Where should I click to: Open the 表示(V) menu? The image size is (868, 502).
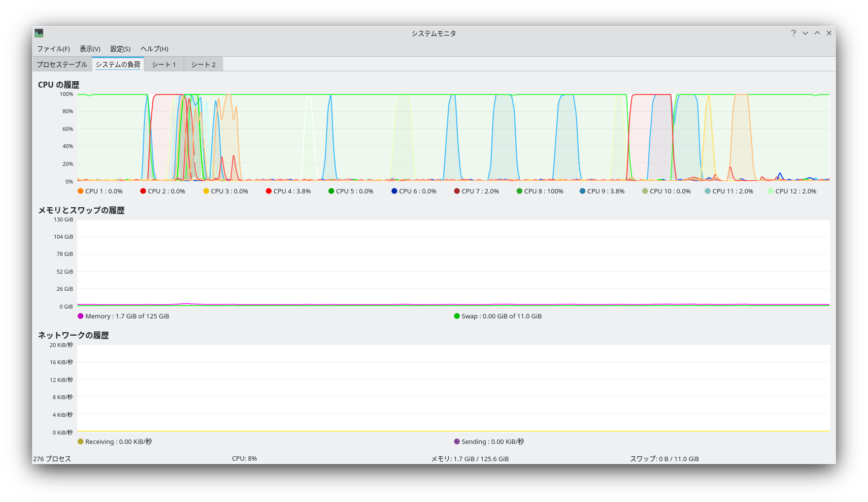pos(90,49)
